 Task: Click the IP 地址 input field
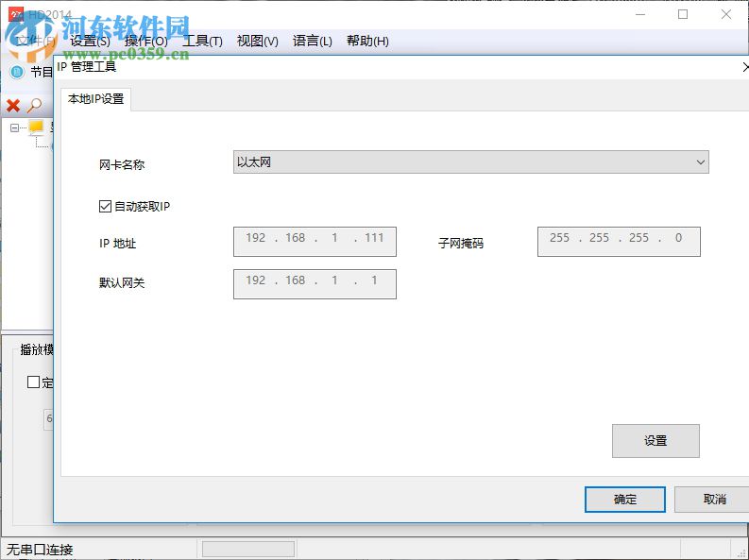315,242
